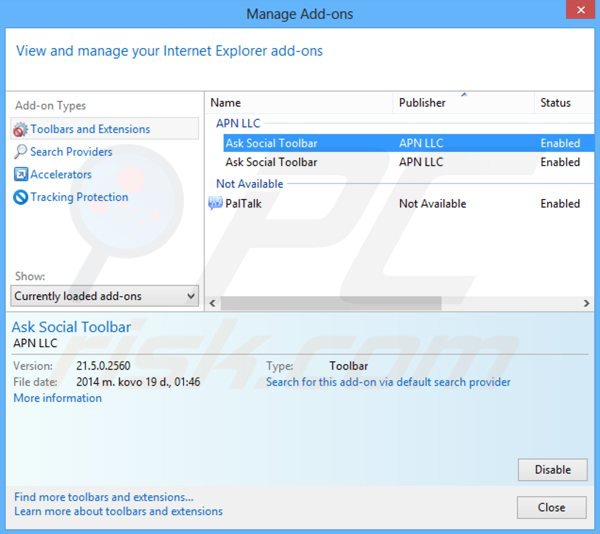Click the file date value 2014 m. kovo 19 d.
The image size is (600, 534).
tap(138, 382)
